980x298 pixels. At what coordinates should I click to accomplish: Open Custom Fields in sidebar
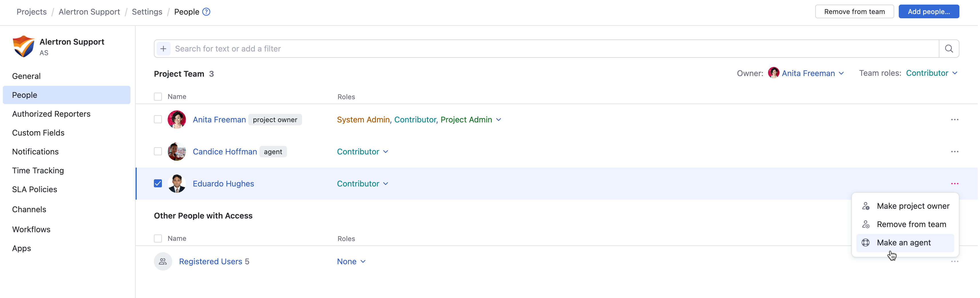click(x=67, y=133)
